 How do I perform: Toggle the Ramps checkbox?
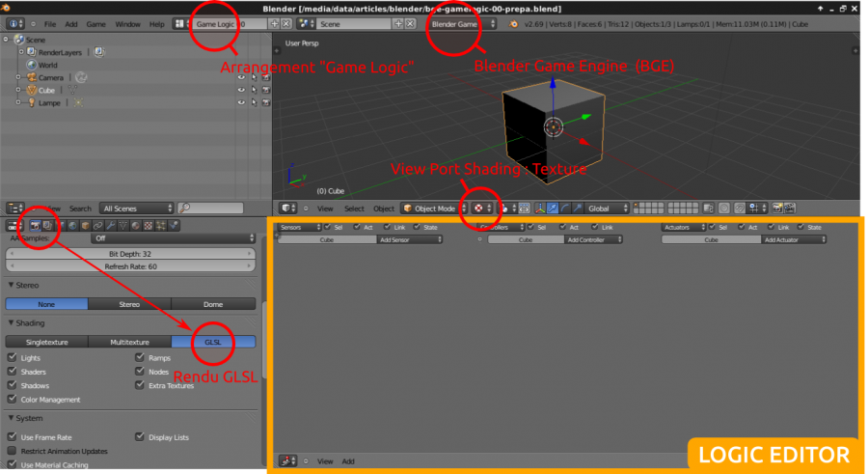click(x=140, y=357)
